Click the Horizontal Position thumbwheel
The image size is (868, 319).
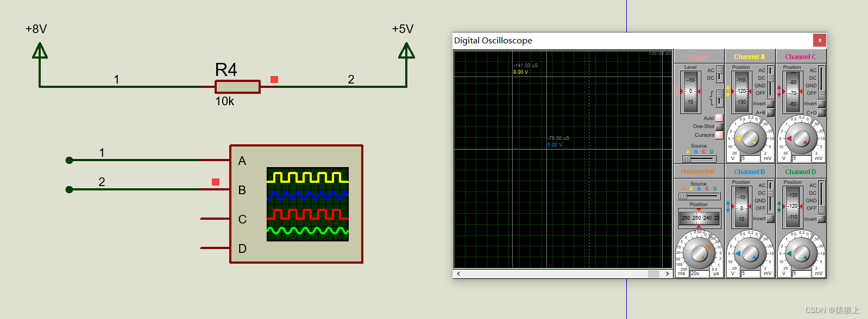coord(699,218)
